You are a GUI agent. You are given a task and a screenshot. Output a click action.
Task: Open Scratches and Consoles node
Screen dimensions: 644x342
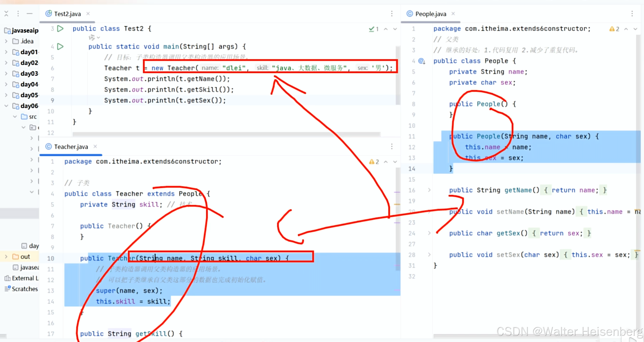25,289
